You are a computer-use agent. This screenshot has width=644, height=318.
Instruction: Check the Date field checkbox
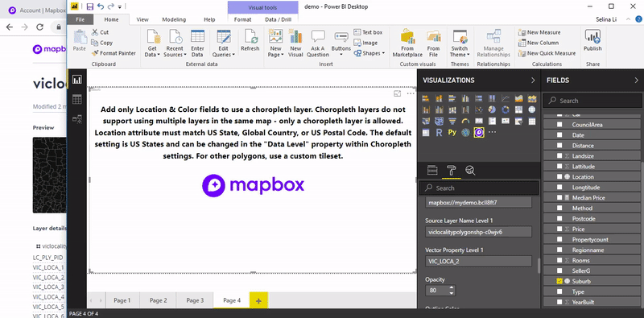[559, 134]
